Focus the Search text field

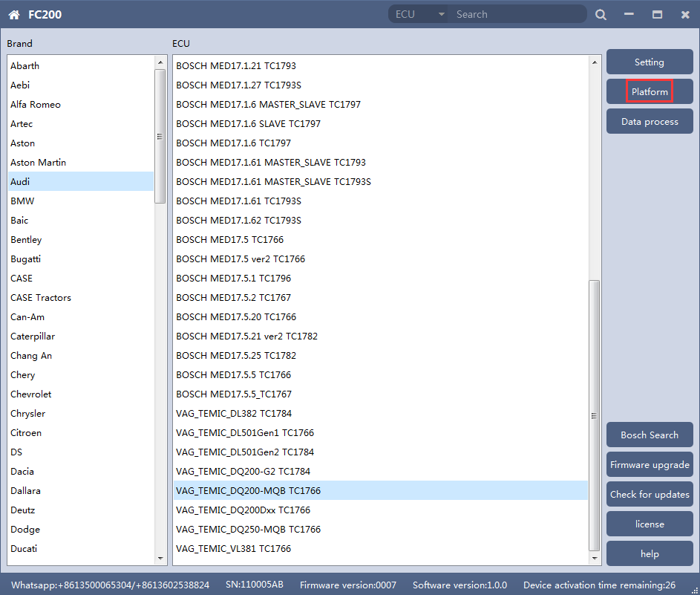518,14
